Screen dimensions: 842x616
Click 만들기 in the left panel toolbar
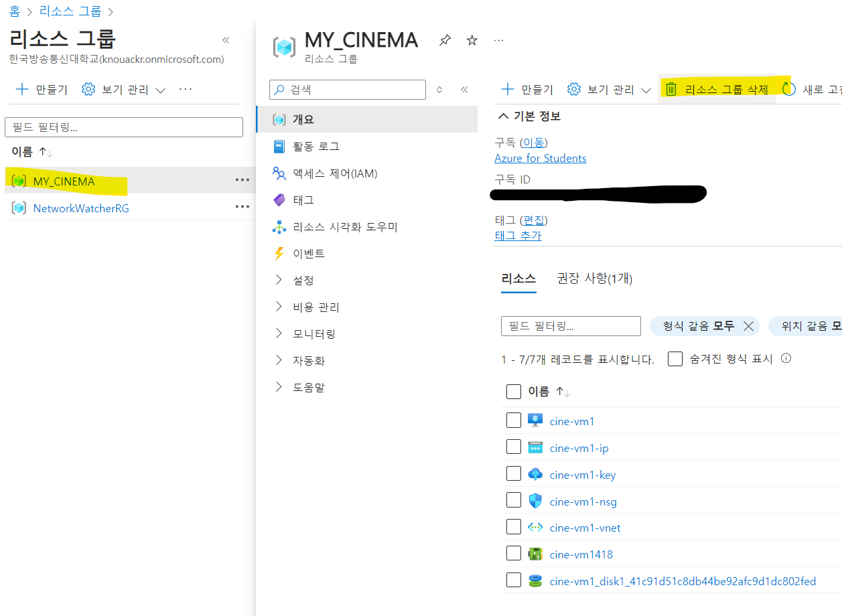pyautogui.click(x=42, y=89)
